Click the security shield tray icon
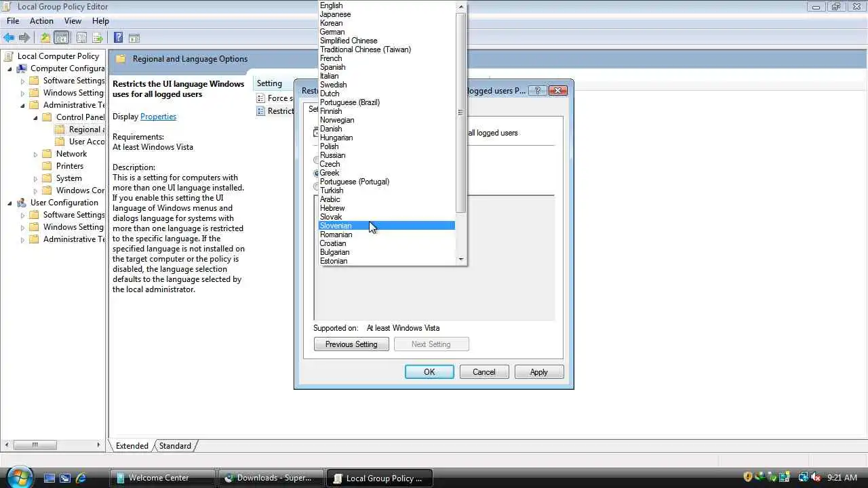Viewport: 868px width, 488px height. click(748, 478)
